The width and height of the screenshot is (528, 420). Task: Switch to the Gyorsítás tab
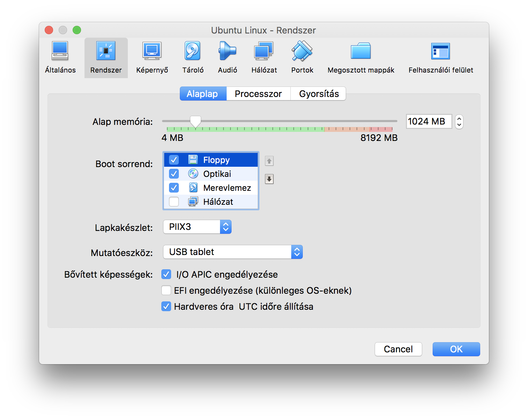point(318,93)
